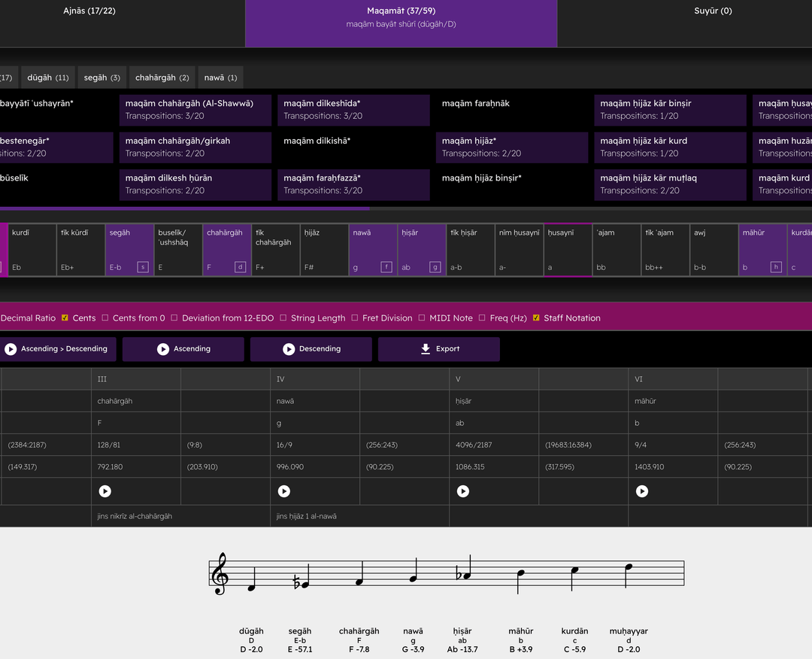Screen dimensions: 812x659
Task: Click the ḥusaynī pitch cell
Action: [x=568, y=250]
